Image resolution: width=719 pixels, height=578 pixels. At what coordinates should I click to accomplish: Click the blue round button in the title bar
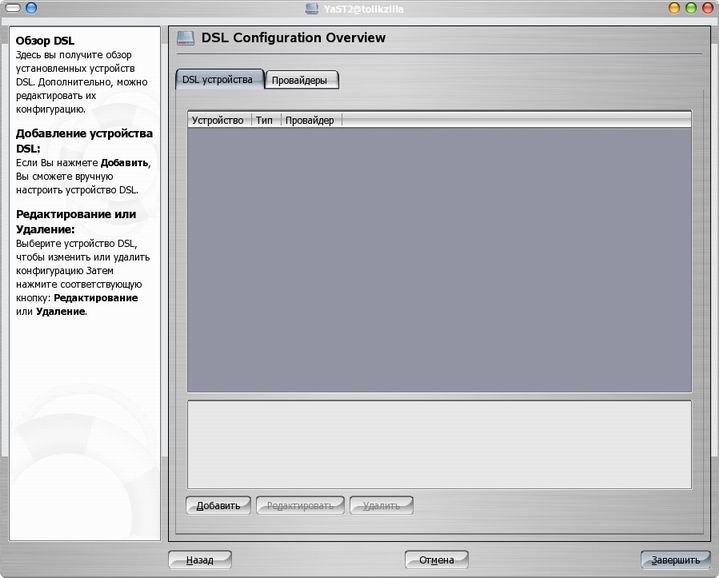(30, 8)
